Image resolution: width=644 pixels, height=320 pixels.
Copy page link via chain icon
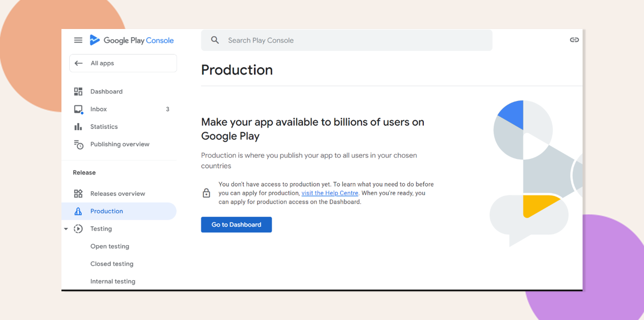tap(574, 40)
